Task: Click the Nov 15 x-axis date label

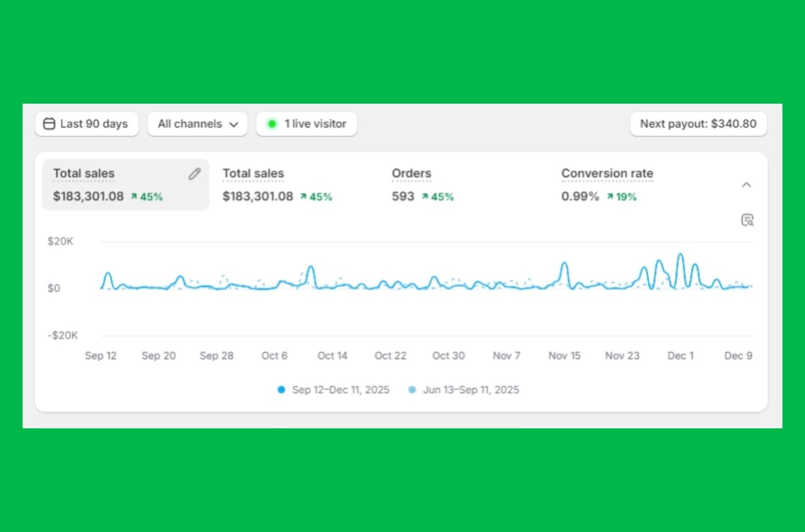Action: (564, 355)
